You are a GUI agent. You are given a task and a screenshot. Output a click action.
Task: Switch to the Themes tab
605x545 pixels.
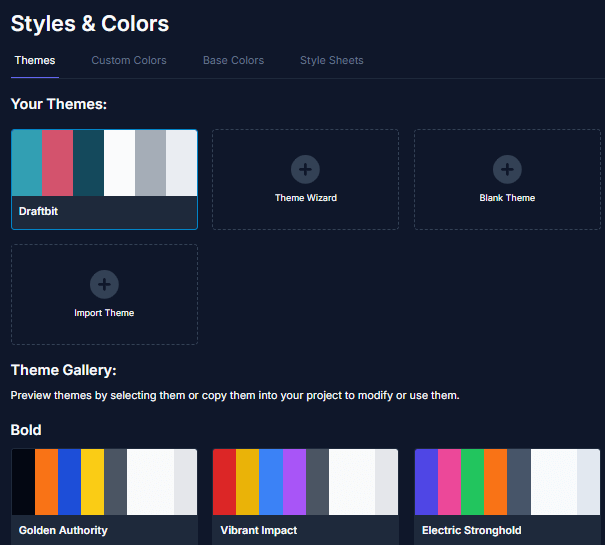(35, 61)
